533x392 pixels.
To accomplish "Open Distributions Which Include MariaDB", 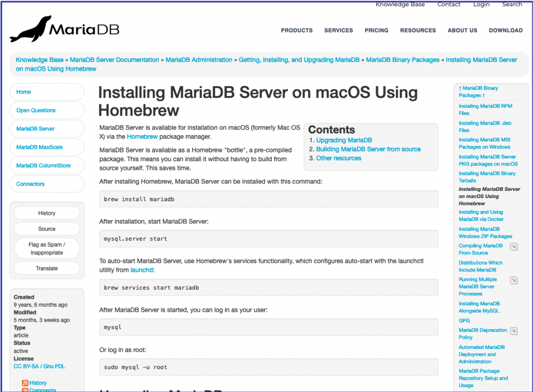I will [x=480, y=266].
